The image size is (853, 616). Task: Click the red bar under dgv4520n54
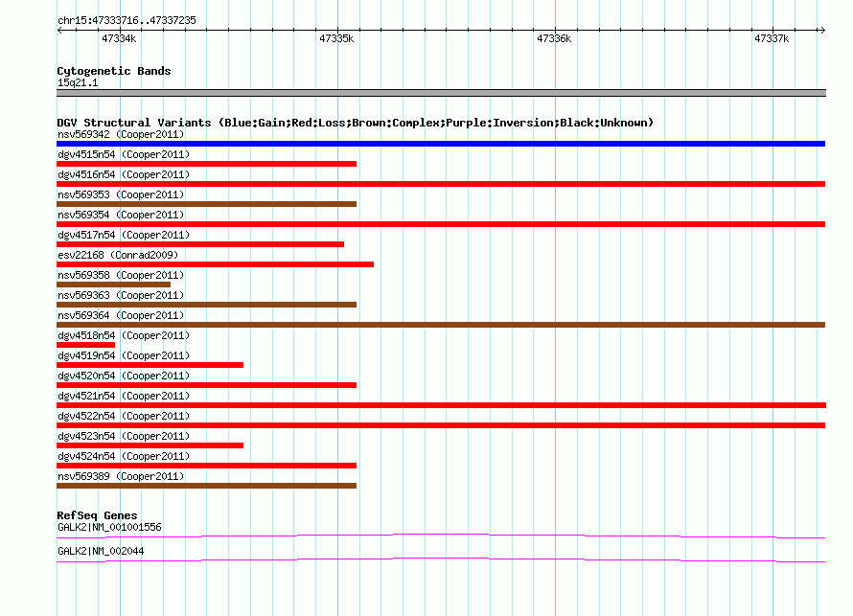pyautogui.click(x=207, y=385)
